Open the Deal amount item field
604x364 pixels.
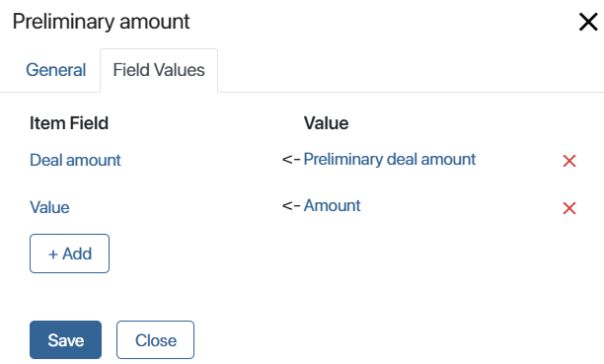(75, 160)
